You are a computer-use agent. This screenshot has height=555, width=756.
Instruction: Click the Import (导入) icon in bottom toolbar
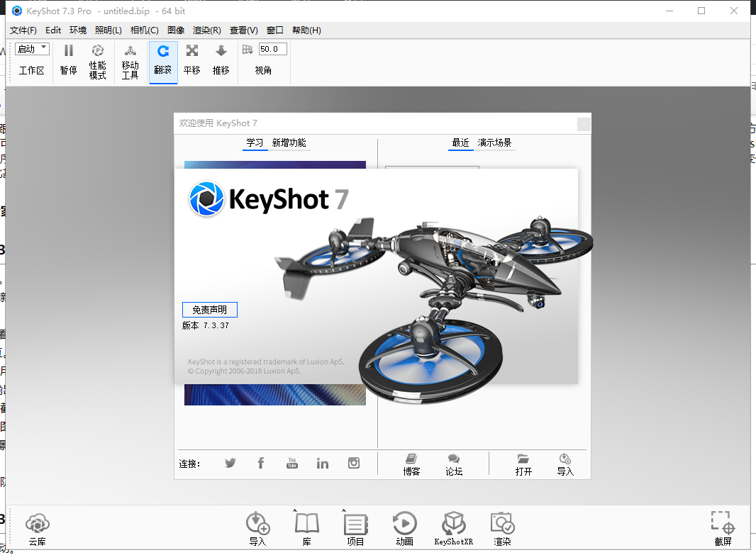coord(258,523)
